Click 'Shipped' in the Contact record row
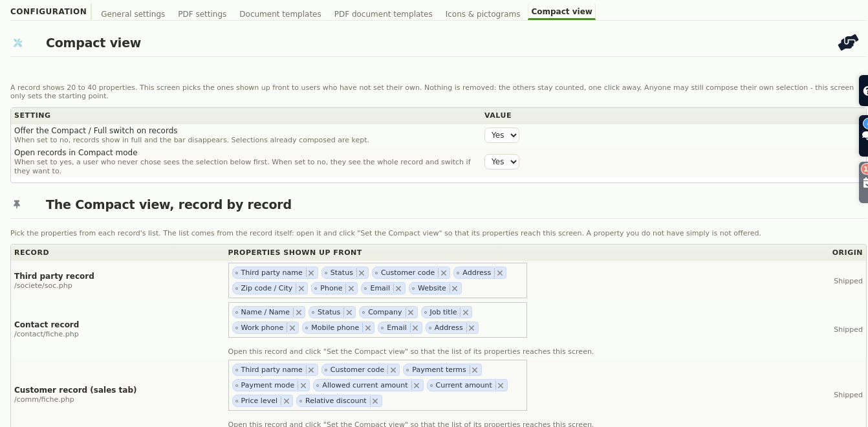 (x=848, y=329)
